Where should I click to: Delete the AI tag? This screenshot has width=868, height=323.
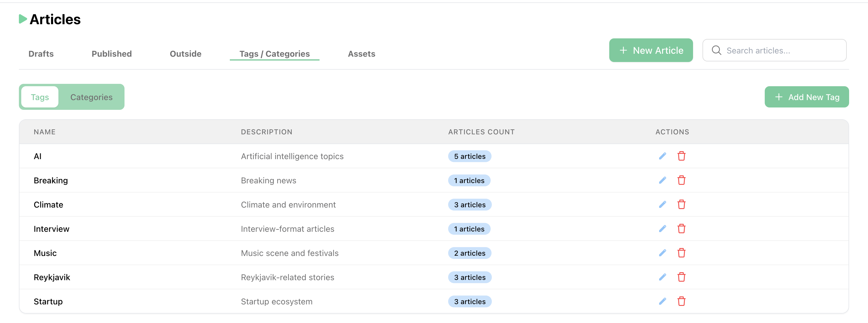pos(681,156)
